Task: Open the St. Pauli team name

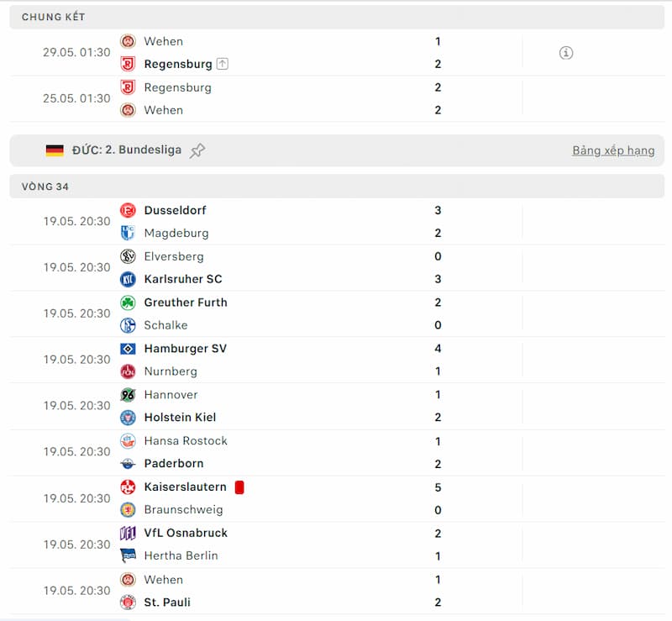Action: (x=167, y=603)
